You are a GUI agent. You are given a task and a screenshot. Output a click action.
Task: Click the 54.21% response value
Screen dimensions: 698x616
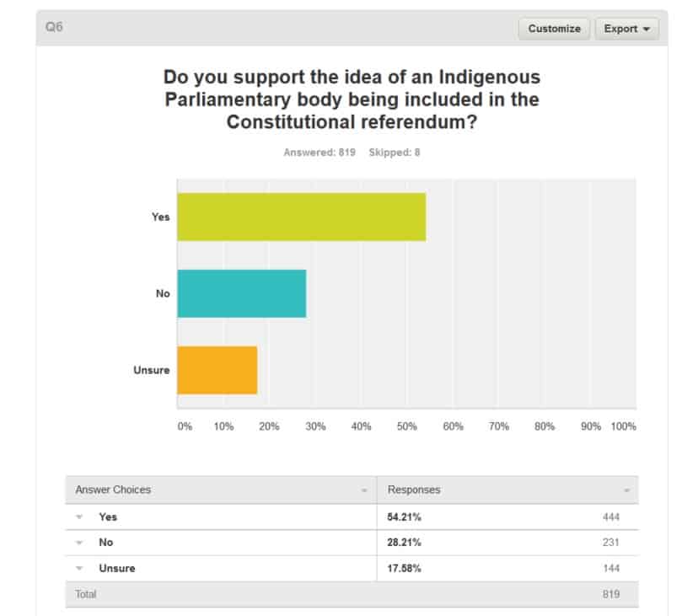405,517
